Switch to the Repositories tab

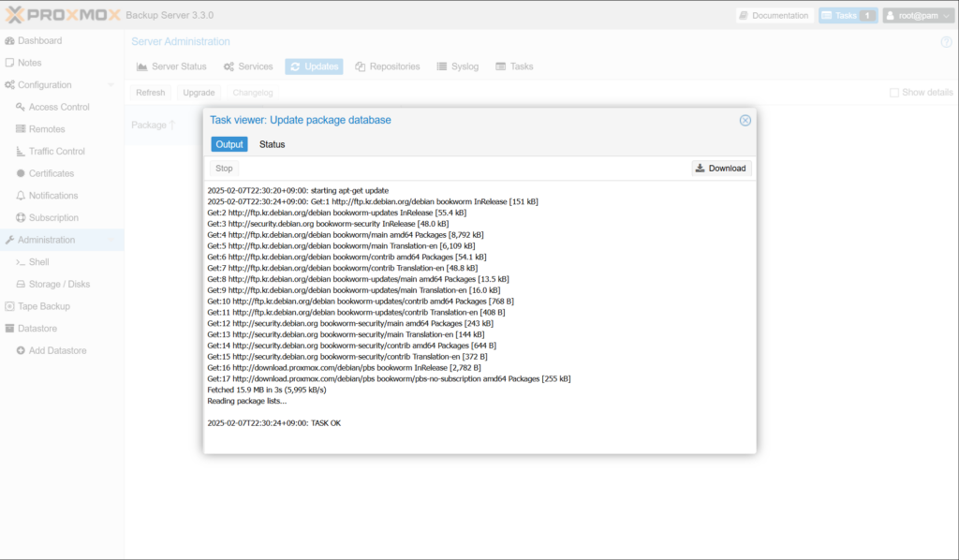click(387, 66)
